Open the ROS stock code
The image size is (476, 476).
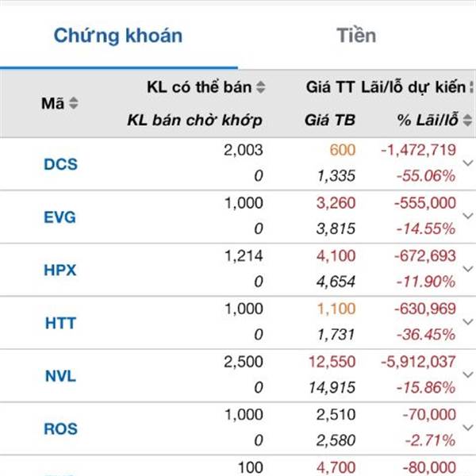[61, 428]
